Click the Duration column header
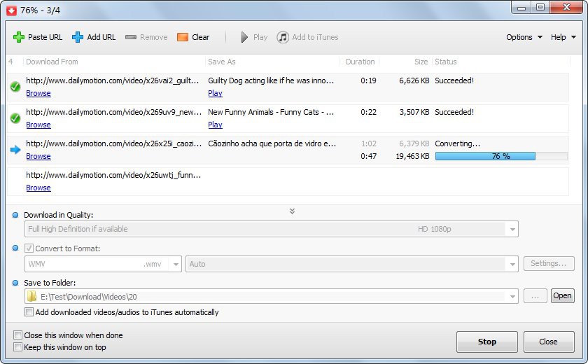 click(360, 62)
